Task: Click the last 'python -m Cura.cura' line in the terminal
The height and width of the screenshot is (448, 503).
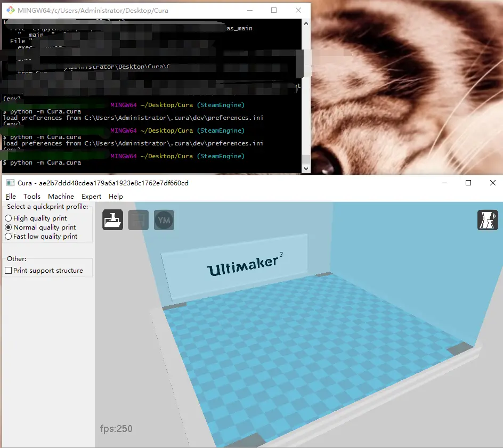Action: pyautogui.click(x=45, y=162)
